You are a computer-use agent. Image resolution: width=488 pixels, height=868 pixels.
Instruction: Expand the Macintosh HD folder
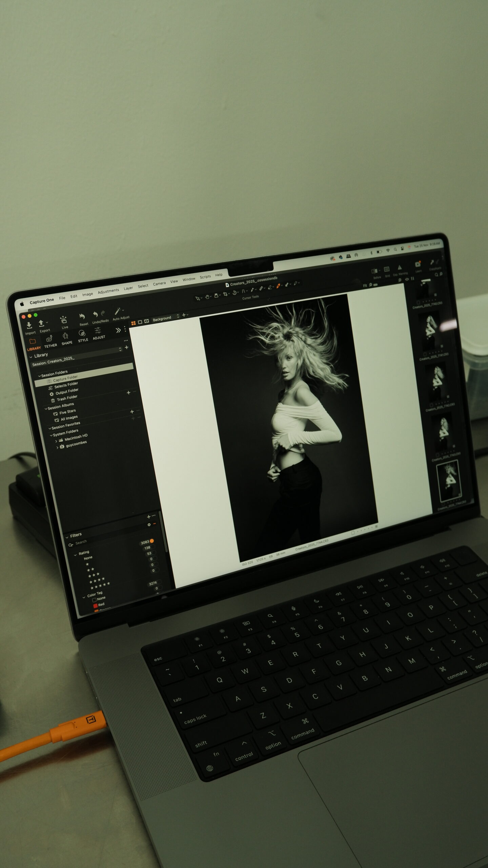[x=56, y=441]
